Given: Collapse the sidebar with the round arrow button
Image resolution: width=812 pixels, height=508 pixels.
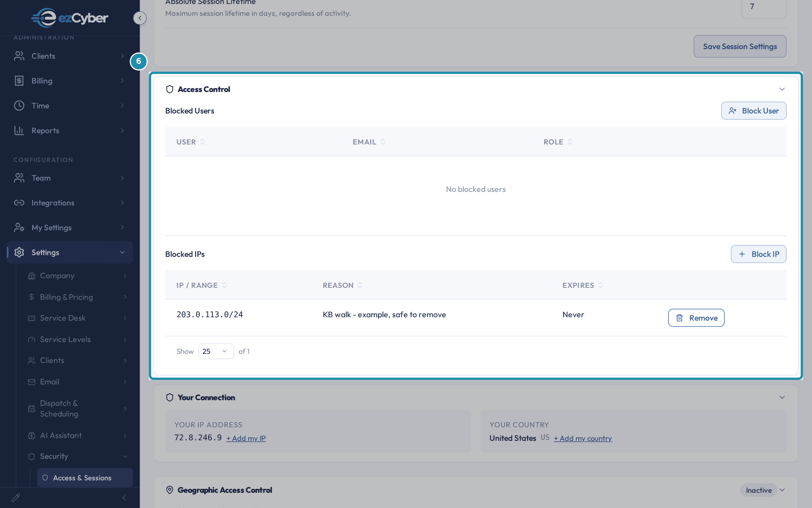Looking at the screenshot, I should [x=140, y=18].
